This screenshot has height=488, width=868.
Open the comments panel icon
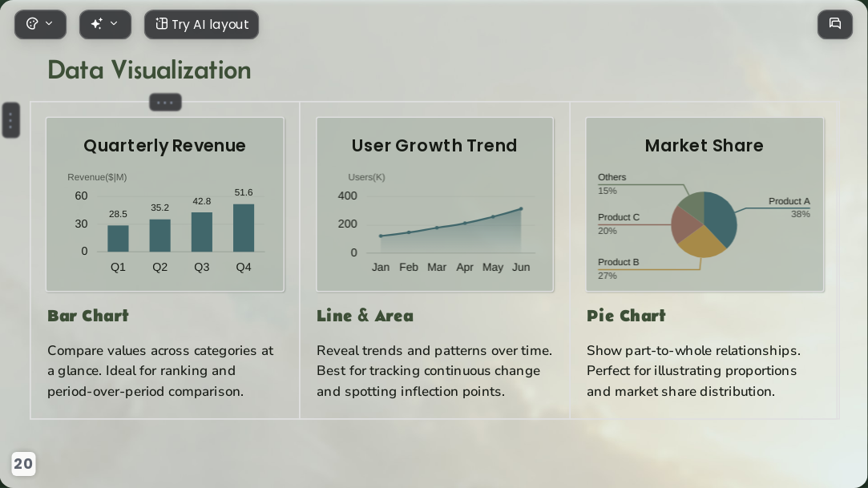(x=835, y=24)
